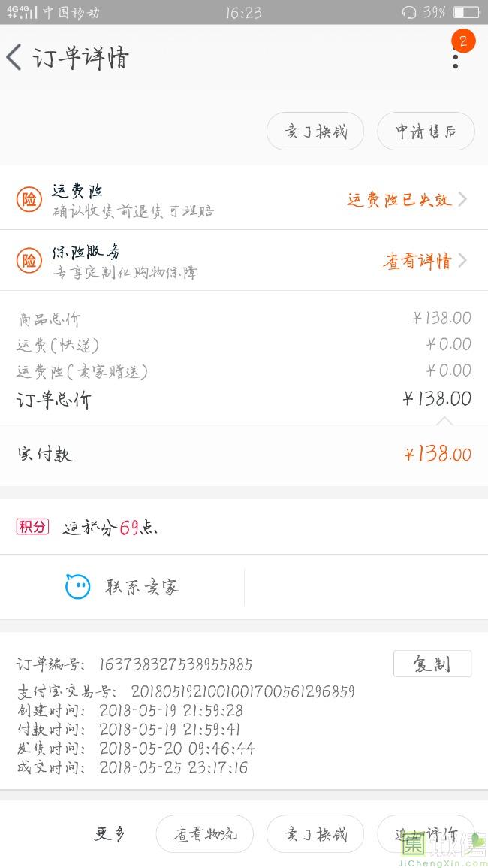Tap the blue seller chat icon

click(x=77, y=587)
